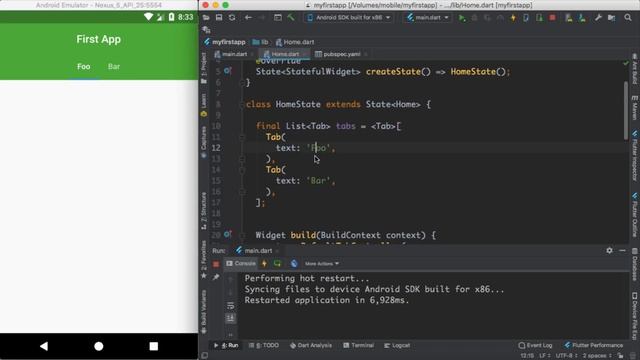
Task: Open the TODO tool window
Action: [x=264, y=345]
